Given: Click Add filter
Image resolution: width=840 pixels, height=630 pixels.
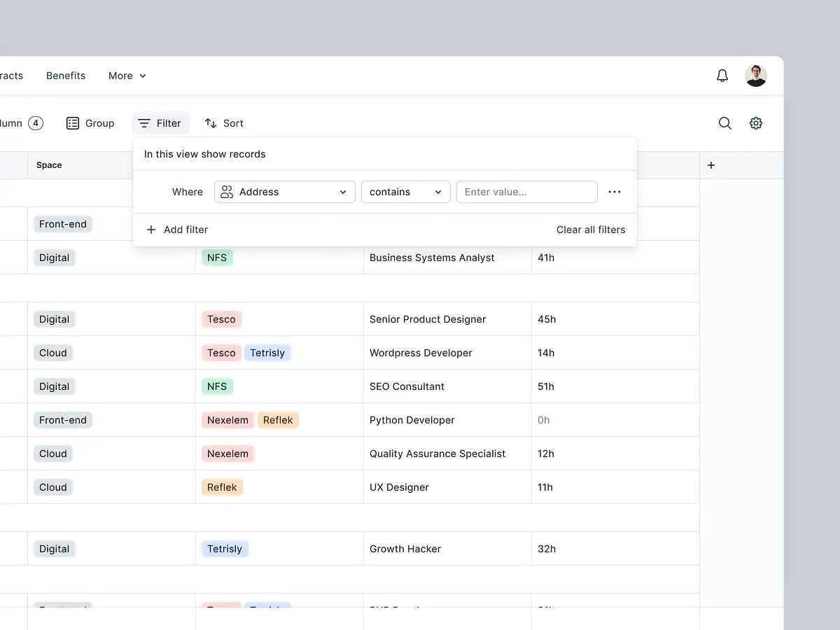Looking at the screenshot, I should (x=177, y=230).
